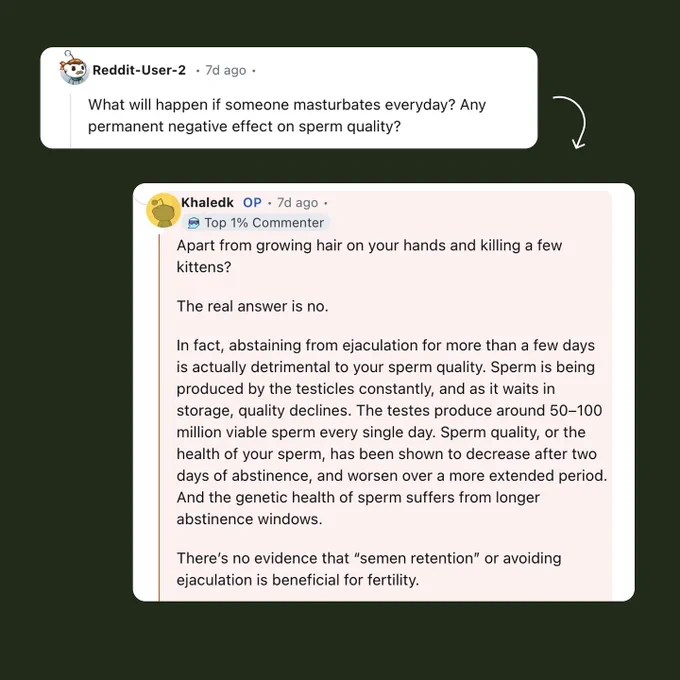This screenshot has width=680, height=680.
Task: Click the flair emblem beside Top 1% Commenter
Action: (x=193, y=223)
